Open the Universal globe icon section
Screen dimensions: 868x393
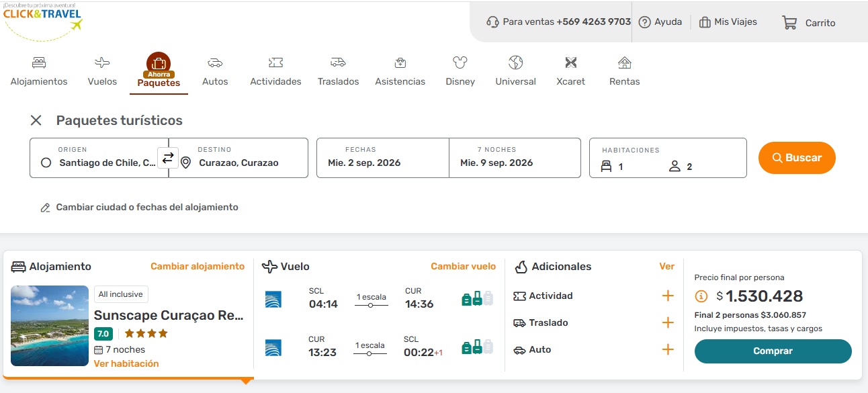point(515,63)
